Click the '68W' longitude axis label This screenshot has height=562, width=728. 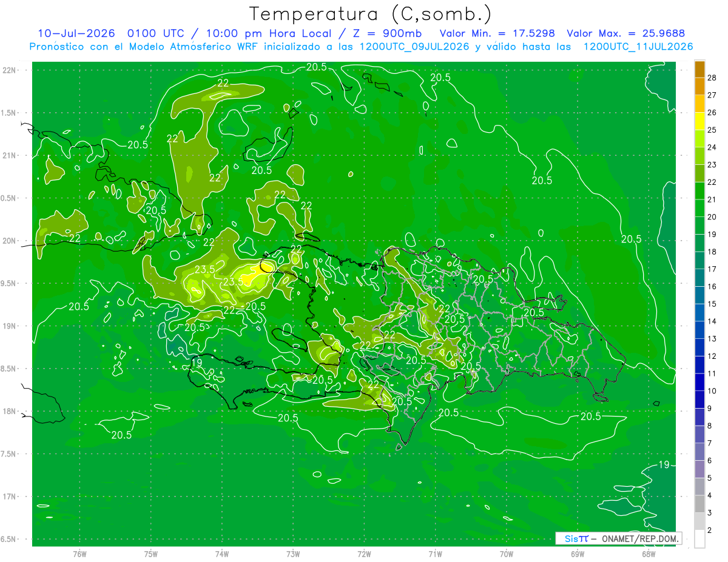click(x=649, y=554)
